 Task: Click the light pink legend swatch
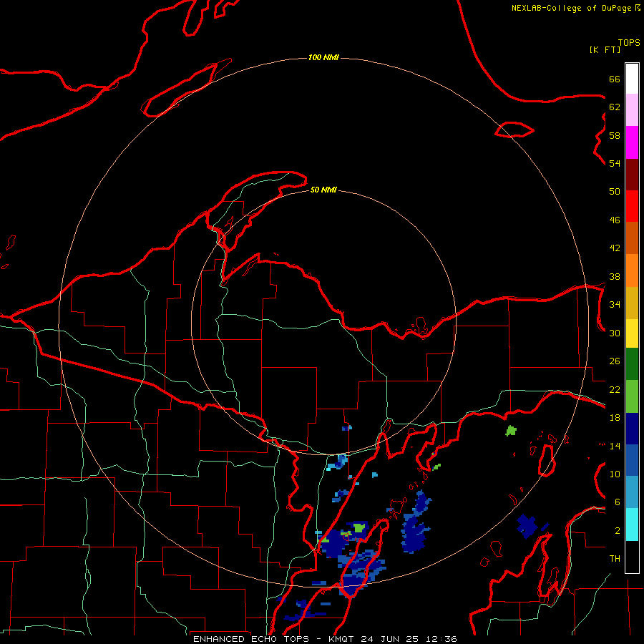(632, 109)
